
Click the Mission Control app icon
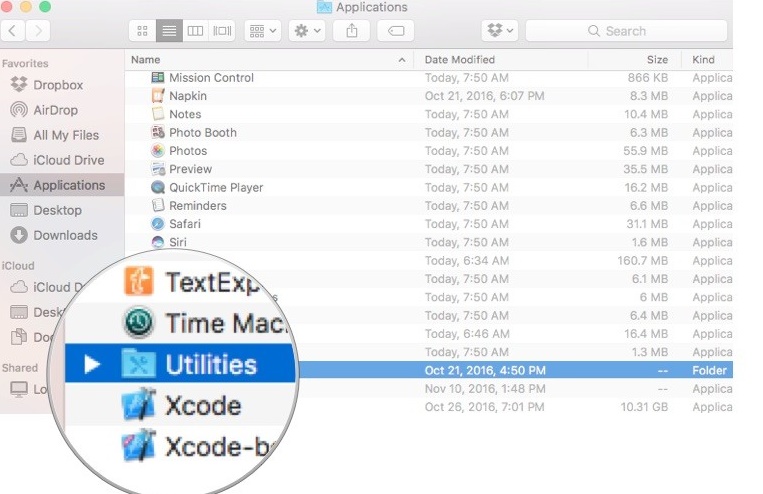point(158,77)
